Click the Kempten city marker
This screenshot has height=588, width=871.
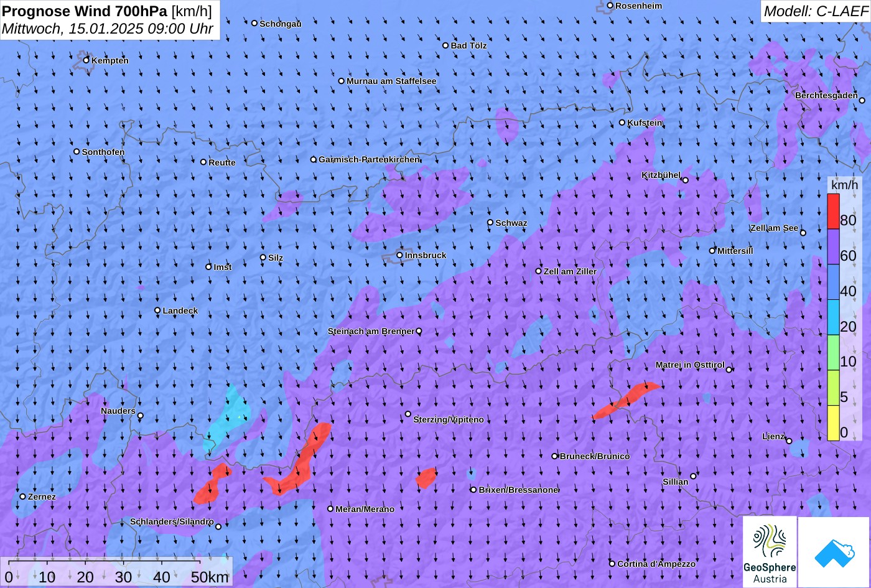click(x=86, y=60)
